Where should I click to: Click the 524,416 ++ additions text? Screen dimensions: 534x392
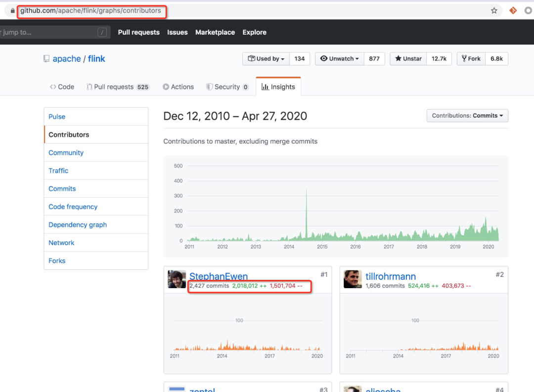(x=423, y=286)
